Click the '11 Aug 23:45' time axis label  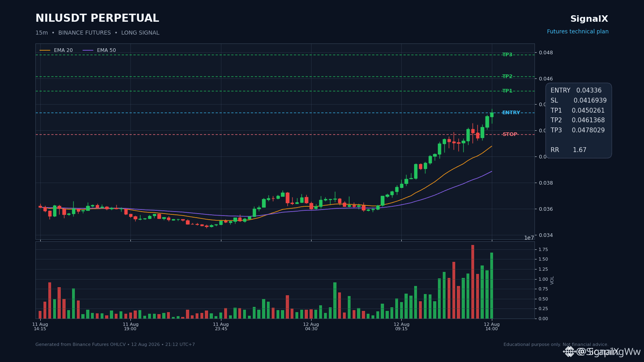tap(221, 327)
